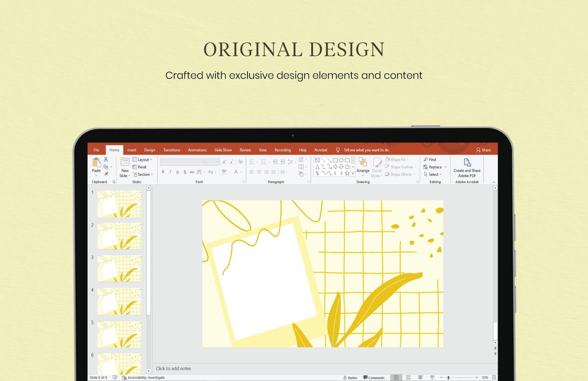Viewport: 588px width, 381px height.
Task: Switch to the Transitions tab
Action: coord(171,150)
